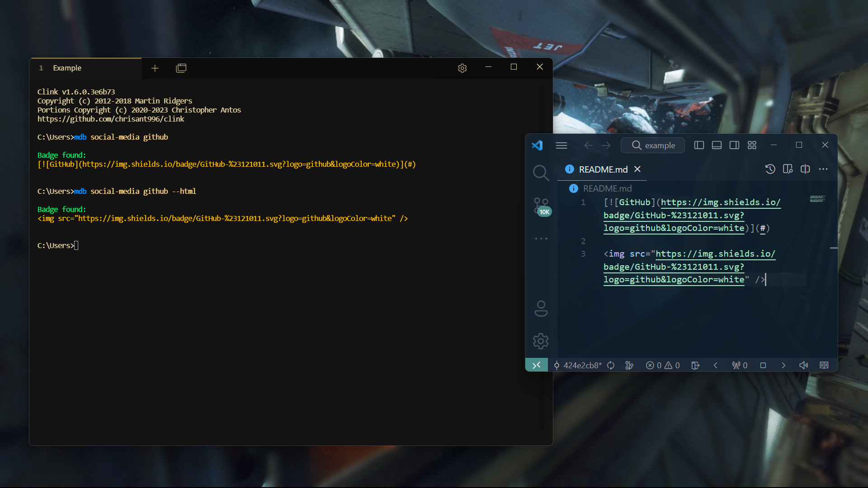
Task: Add a new terminal tab with plus
Action: [155, 68]
